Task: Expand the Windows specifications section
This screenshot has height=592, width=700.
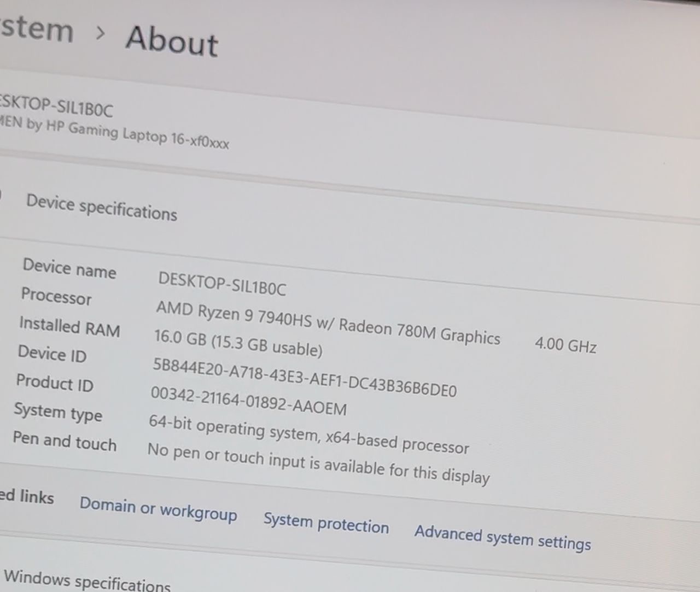Action: 87,581
